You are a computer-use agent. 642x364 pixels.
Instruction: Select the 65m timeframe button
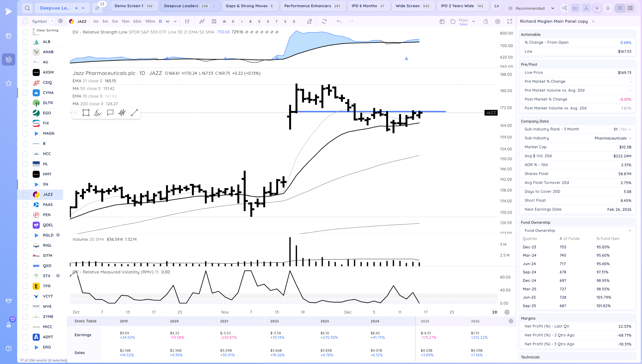[x=137, y=22]
